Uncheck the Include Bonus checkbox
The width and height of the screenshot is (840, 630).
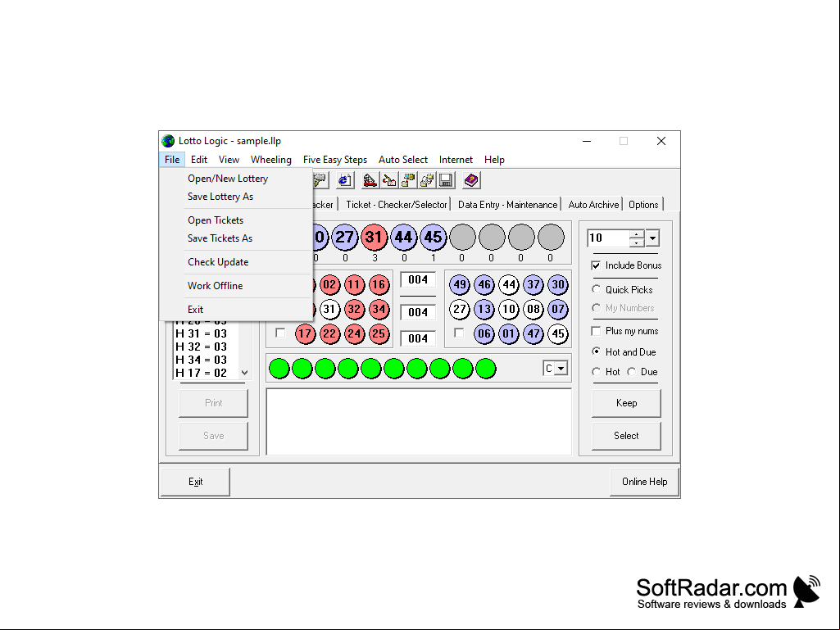click(x=596, y=265)
